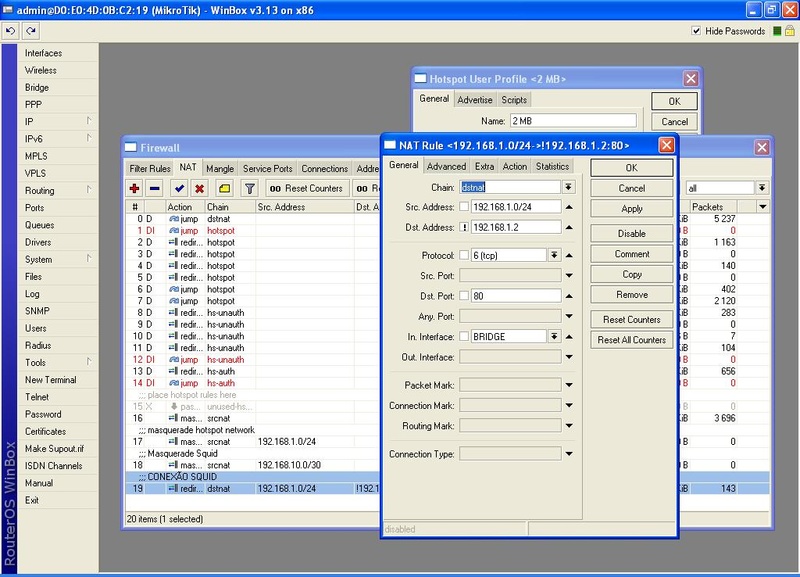Click the Name field in Hotspot User Profile
This screenshot has width=800, height=577.
tap(573, 121)
